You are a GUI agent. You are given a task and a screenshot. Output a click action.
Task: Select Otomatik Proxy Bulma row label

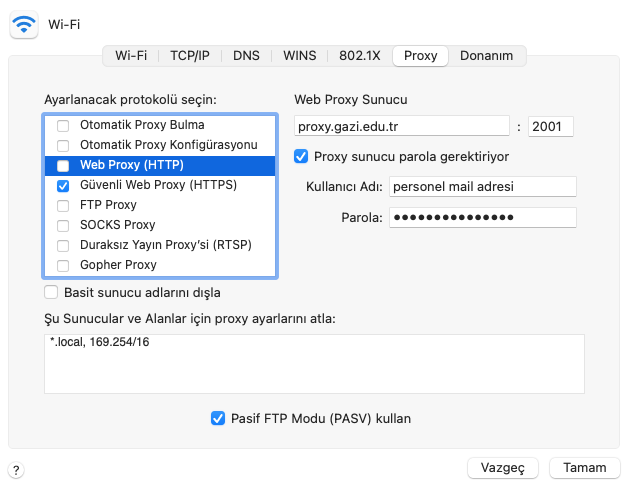(142, 125)
